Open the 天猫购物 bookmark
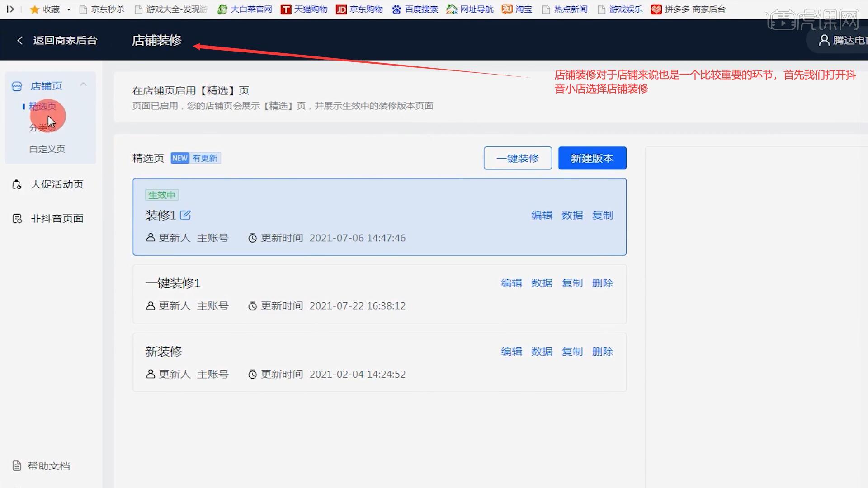The image size is (868, 488). [x=304, y=9]
